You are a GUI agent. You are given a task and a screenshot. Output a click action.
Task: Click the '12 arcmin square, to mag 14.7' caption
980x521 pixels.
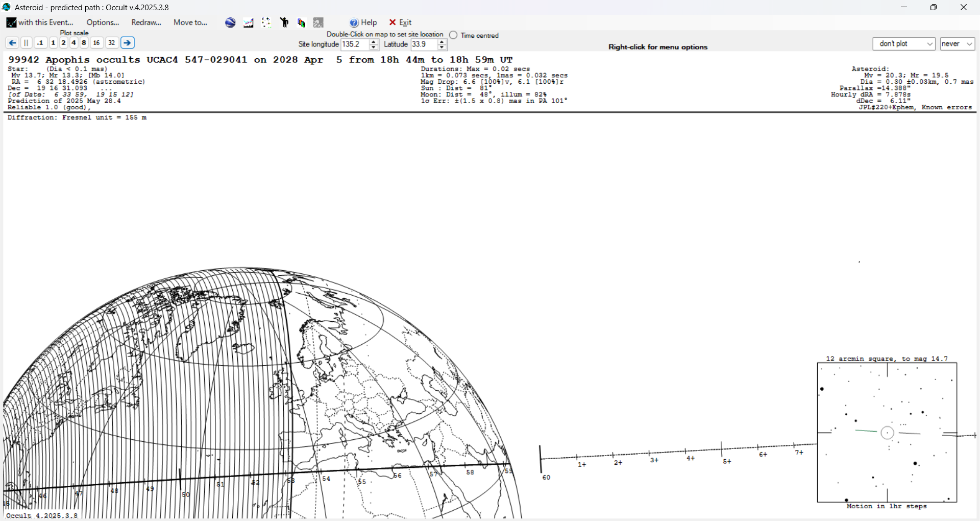[x=887, y=359]
